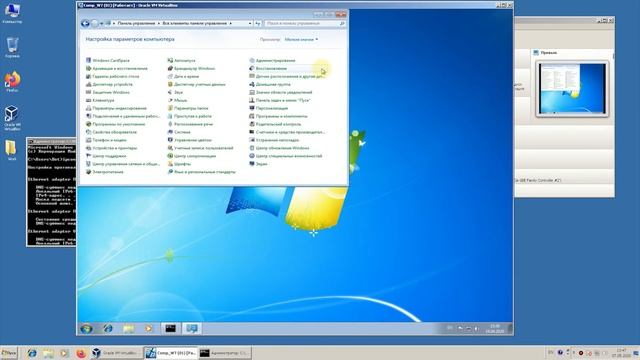Open the guest Windows 7 Start orb
The width and height of the screenshot is (640, 360).
(86, 329)
